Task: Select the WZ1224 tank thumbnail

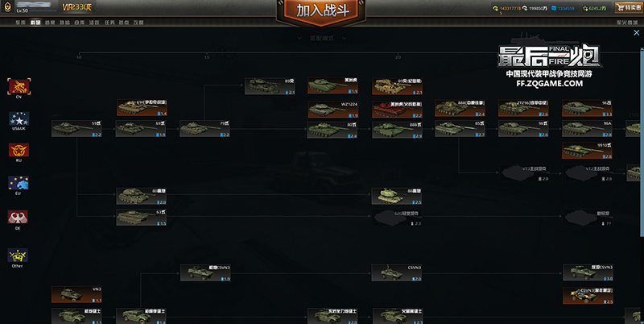Action: [333, 110]
